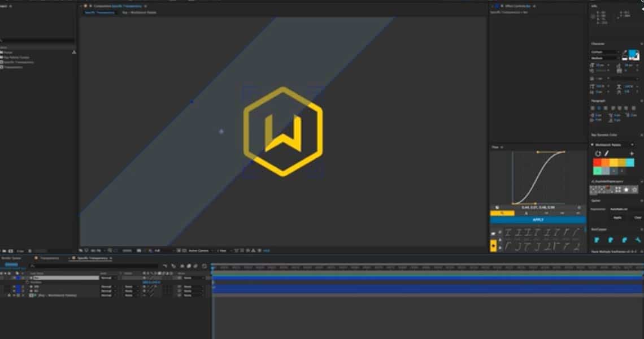Click the plus icon to add palette color
This screenshot has height=339, width=644.
632,154
